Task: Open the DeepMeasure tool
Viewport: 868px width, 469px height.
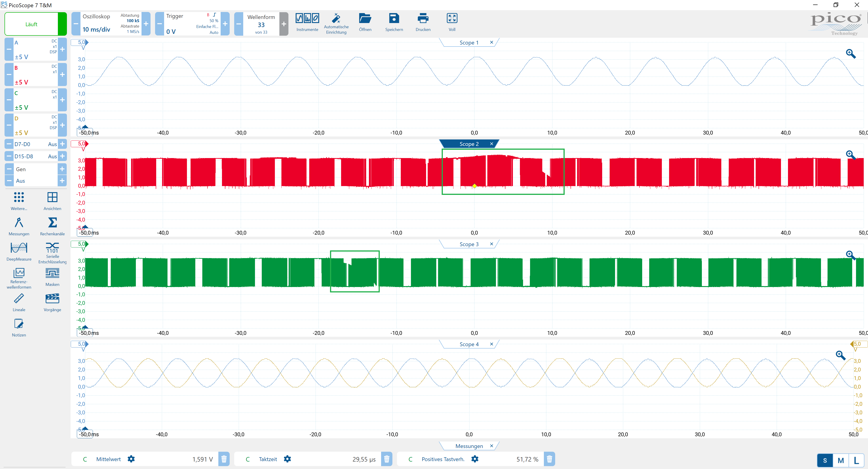Action: coord(19,252)
